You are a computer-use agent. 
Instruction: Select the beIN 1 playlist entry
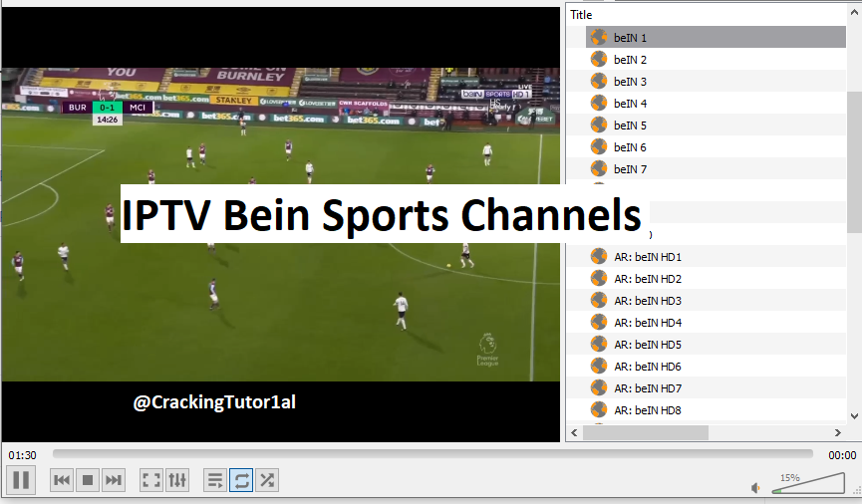(716, 38)
